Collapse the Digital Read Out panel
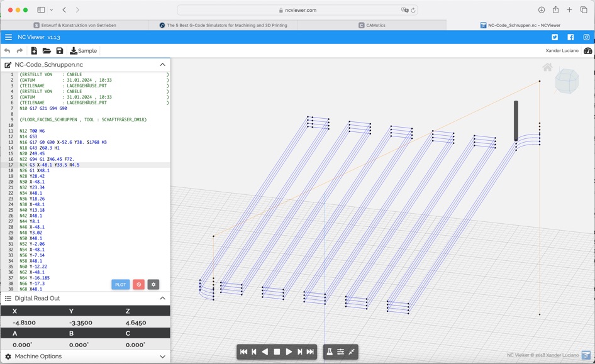 pyautogui.click(x=162, y=299)
